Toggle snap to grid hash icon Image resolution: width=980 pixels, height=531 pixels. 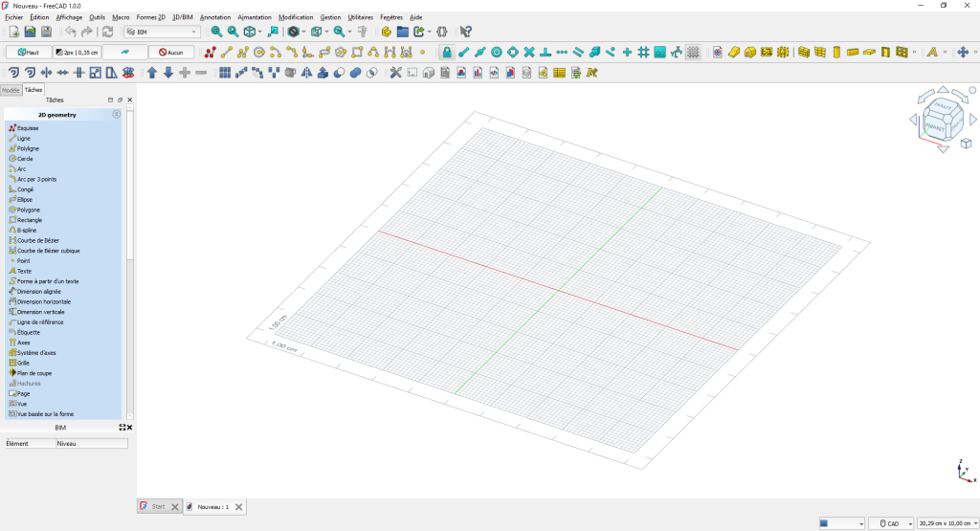tap(644, 53)
